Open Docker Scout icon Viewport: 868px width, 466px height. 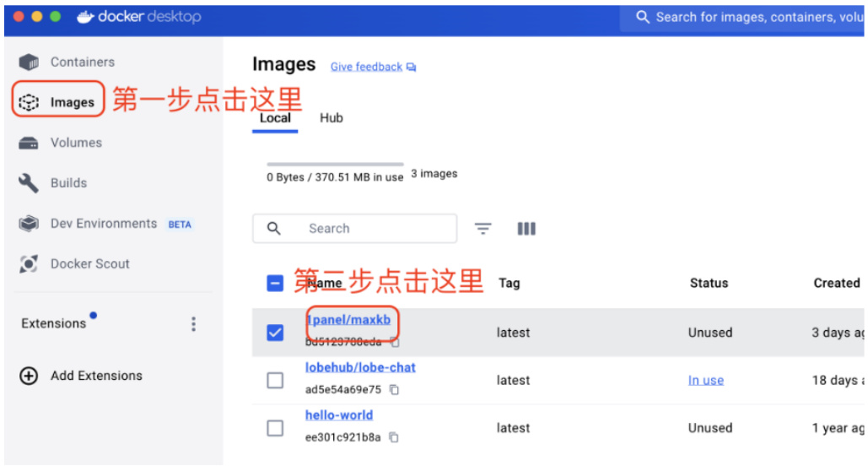point(29,263)
